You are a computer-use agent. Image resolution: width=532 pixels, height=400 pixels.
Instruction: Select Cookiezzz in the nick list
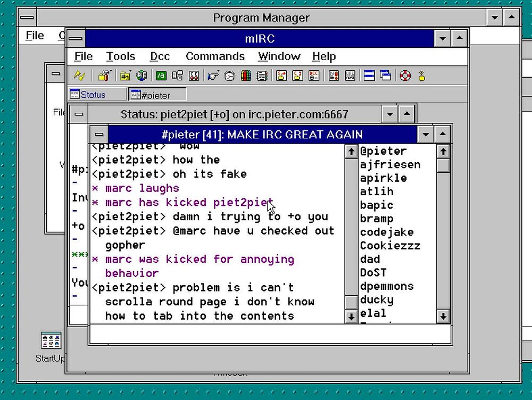pyautogui.click(x=390, y=246)
